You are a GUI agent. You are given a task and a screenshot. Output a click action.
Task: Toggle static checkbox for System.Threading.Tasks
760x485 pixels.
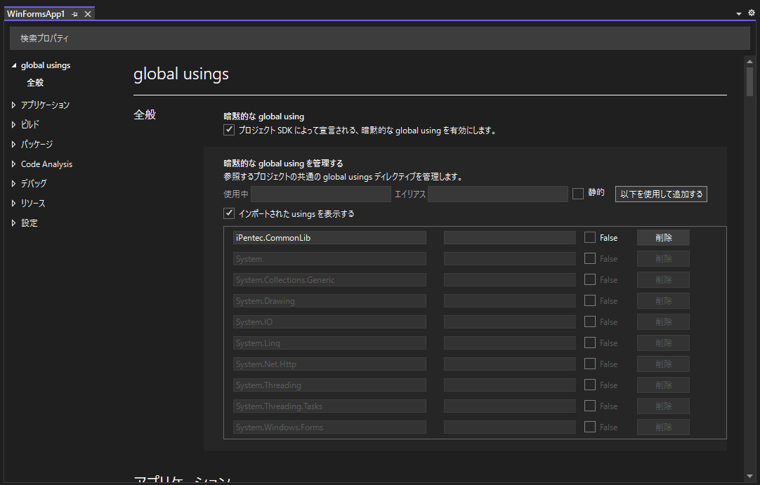(x=590, y=406)
